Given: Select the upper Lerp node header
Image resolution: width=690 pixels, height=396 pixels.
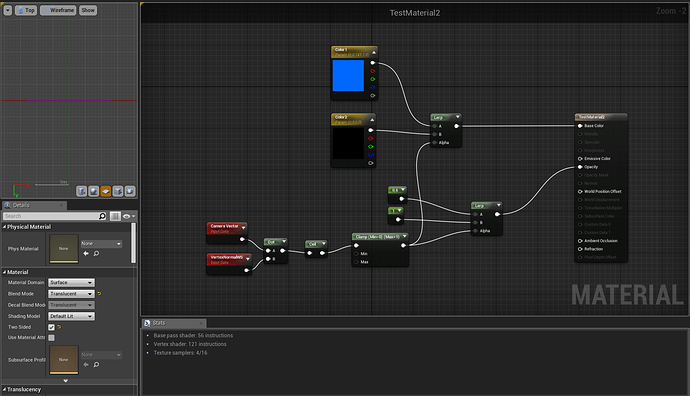Looking at the screenshot, I should point(446,117).
